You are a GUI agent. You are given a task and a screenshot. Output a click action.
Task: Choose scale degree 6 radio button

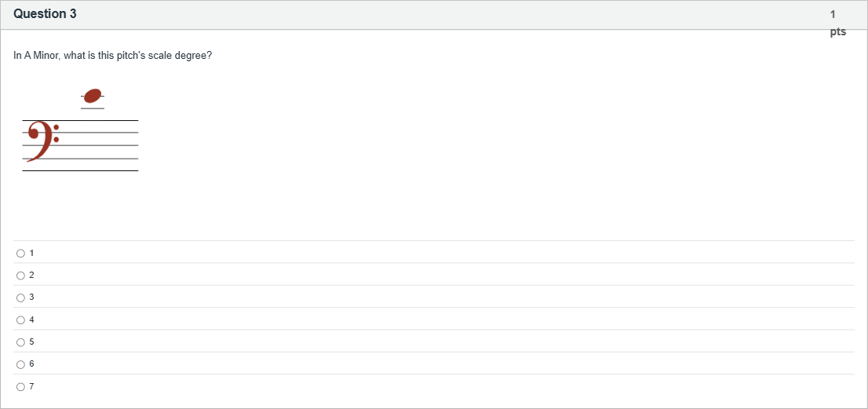[x=20, y=364]
